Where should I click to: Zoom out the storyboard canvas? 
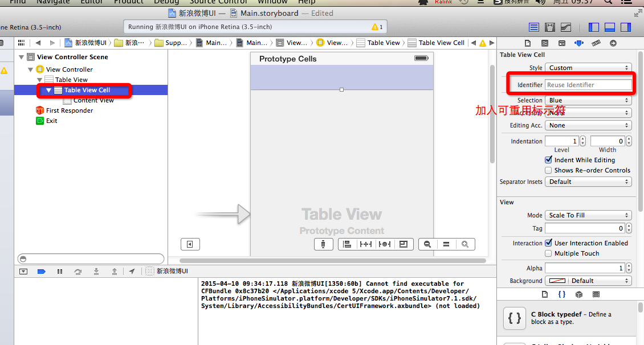427,244
